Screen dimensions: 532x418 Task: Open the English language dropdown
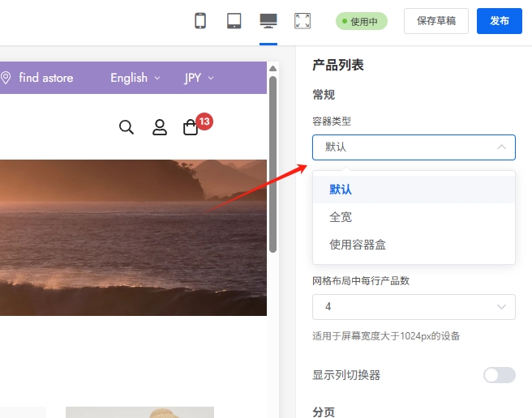[135, 78]
